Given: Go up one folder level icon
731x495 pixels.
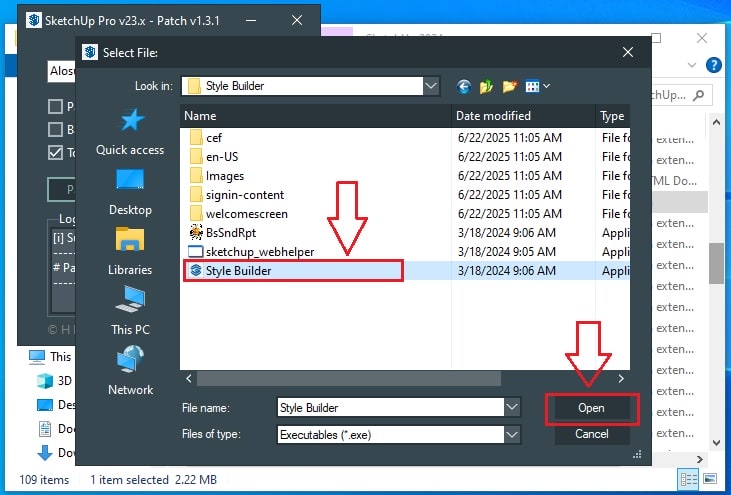Looking at the screenshot, I should click(x=486, y=87).
